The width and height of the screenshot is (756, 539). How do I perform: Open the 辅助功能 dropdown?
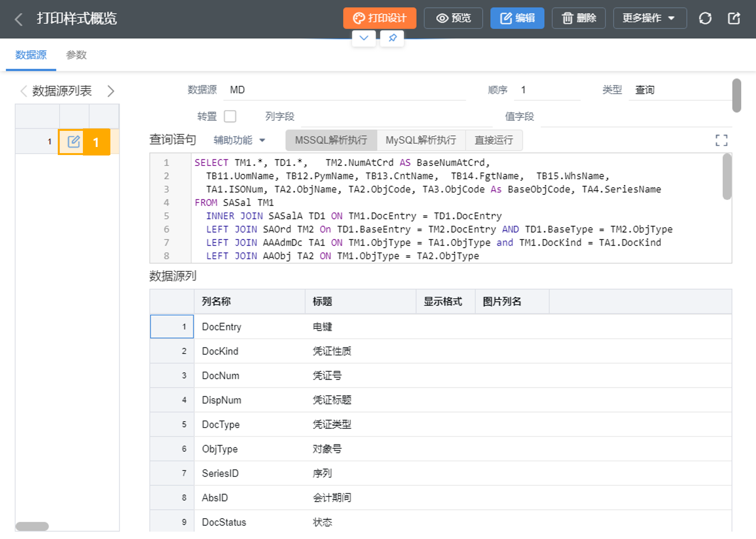click(239, 140)
